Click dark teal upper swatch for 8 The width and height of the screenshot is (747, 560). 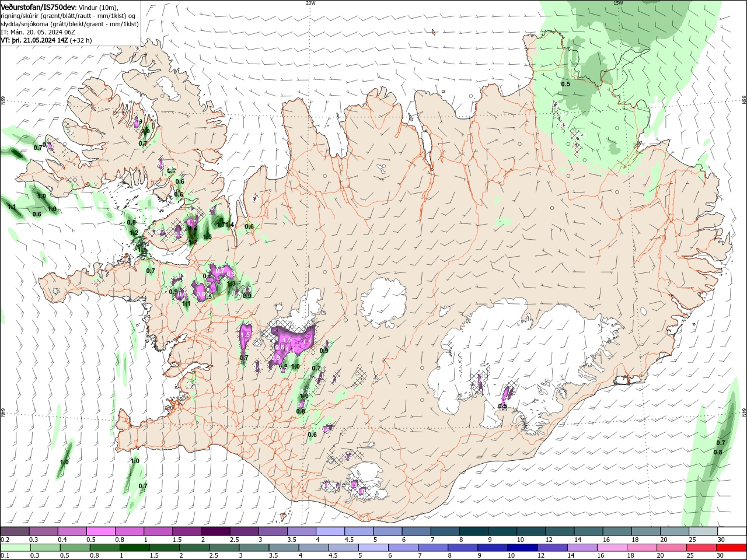point(473,531)
